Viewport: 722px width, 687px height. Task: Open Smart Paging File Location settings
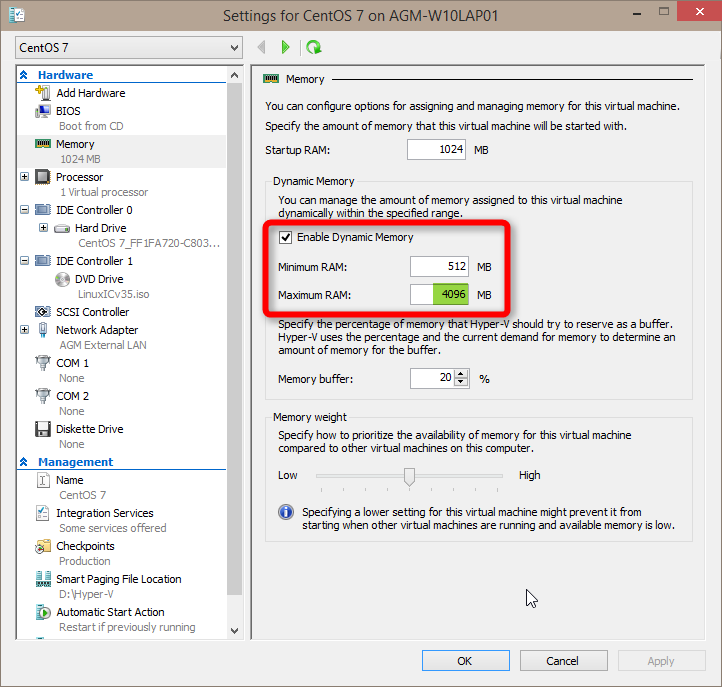coord(119,579)
